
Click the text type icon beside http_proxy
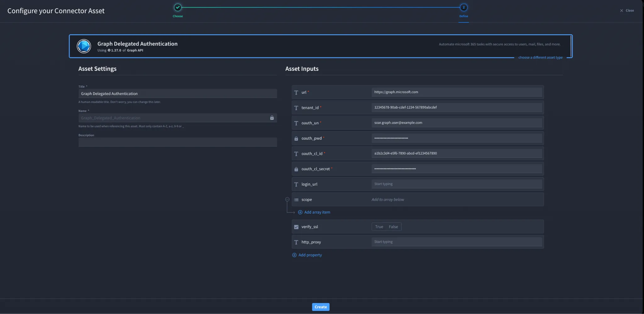(296, 242)
